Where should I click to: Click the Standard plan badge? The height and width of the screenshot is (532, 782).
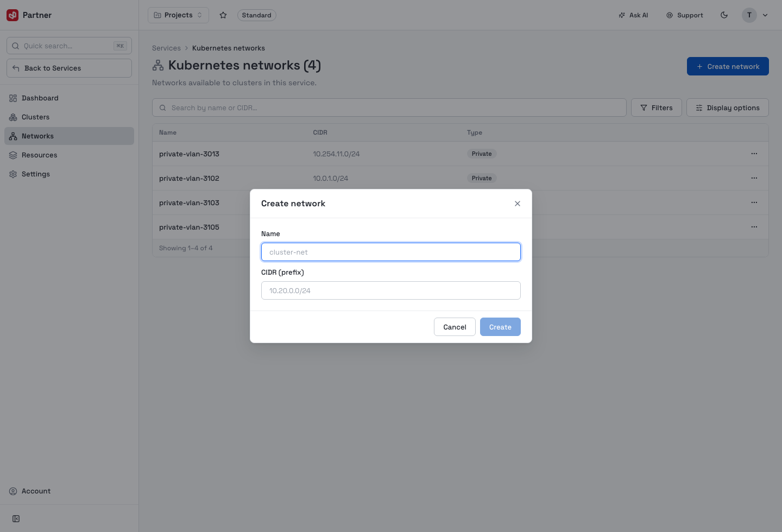click(x=256, y=15)
